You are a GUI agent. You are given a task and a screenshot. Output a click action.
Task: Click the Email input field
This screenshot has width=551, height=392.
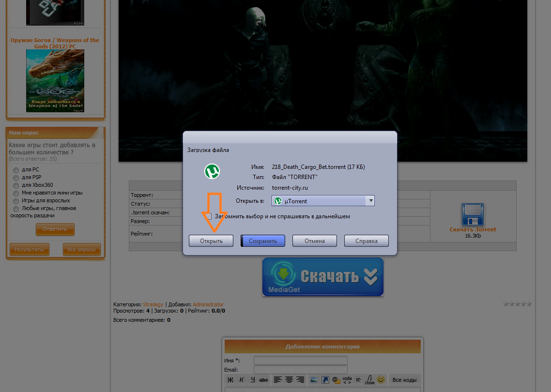(x=301, y=370)
